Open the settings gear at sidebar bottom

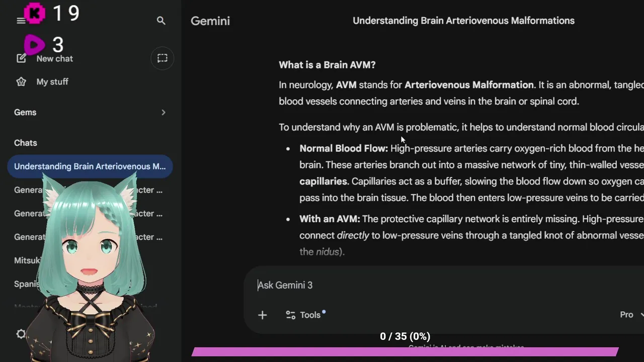[21, 334]
